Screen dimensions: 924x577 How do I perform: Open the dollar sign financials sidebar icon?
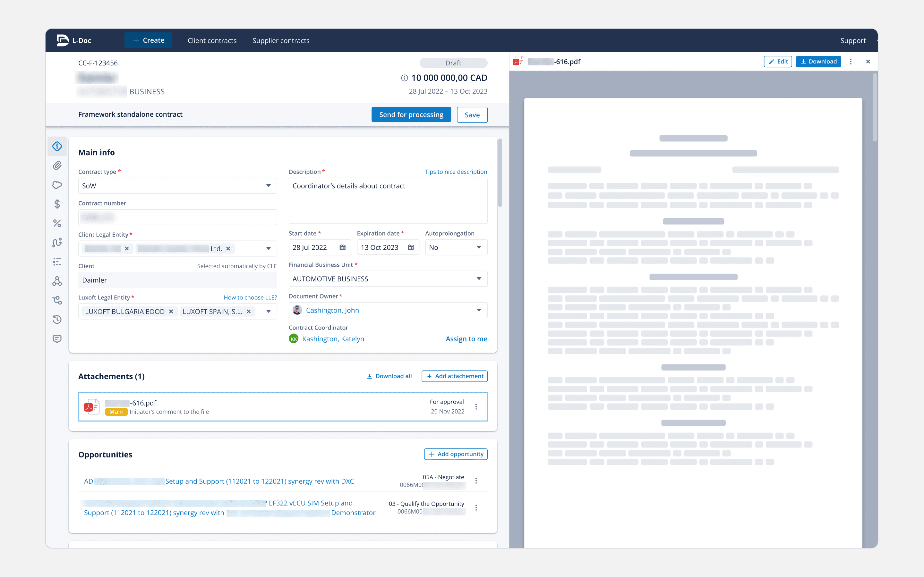pos(57,204)
